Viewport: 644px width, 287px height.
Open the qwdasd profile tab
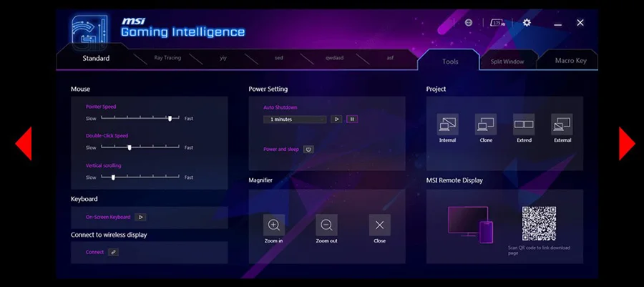[x=334, y=58]
